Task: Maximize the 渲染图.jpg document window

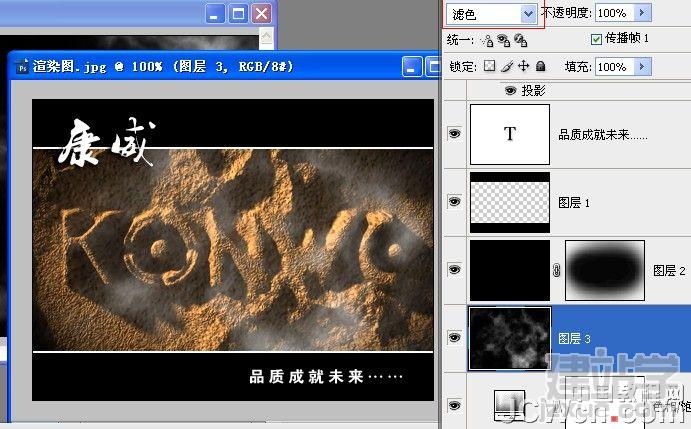Action: pos(434,67)
